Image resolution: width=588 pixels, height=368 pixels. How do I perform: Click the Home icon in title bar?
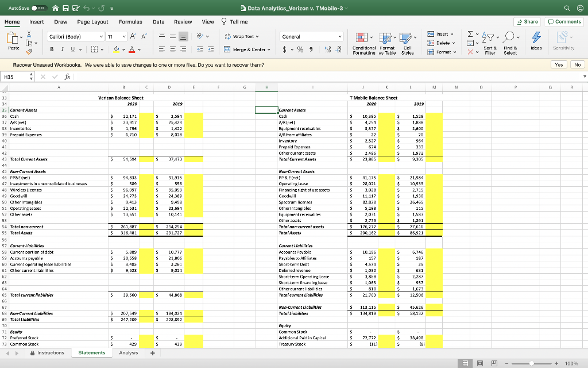(55, 8)
